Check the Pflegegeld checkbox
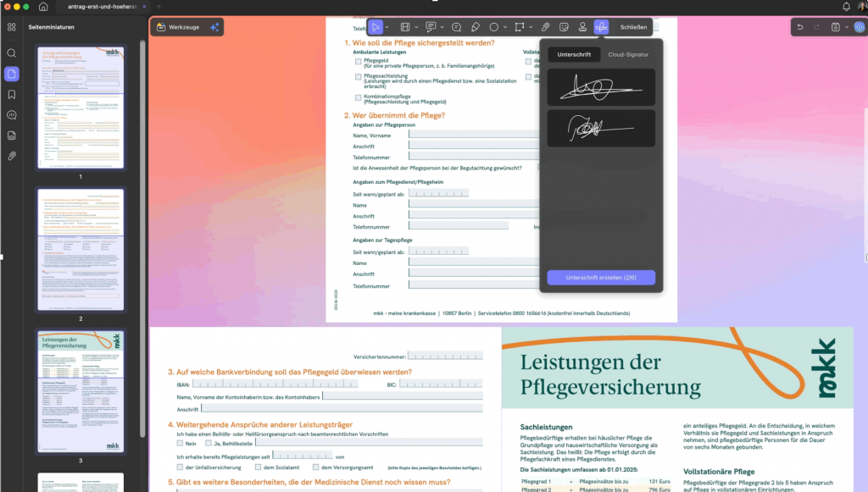The width and height of the screenshot is (868, 492). (359, 61)
